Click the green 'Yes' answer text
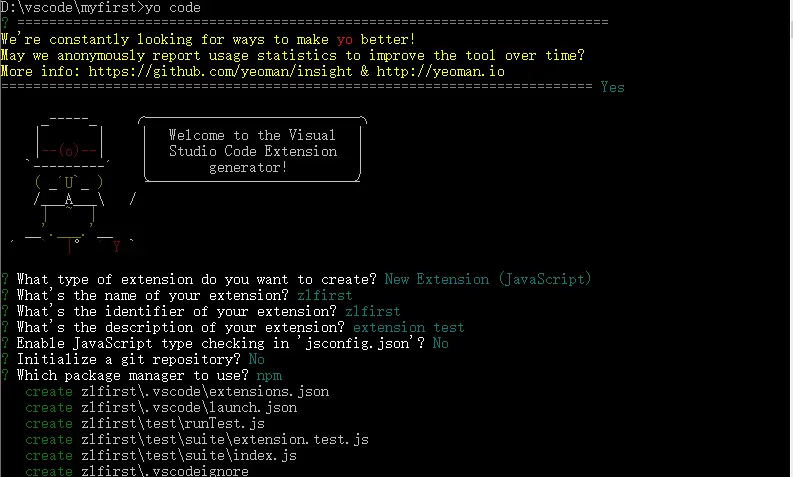 [612, 87]
